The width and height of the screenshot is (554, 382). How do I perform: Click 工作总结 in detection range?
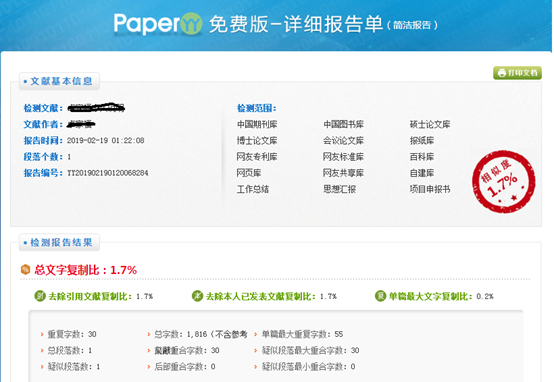253,189
